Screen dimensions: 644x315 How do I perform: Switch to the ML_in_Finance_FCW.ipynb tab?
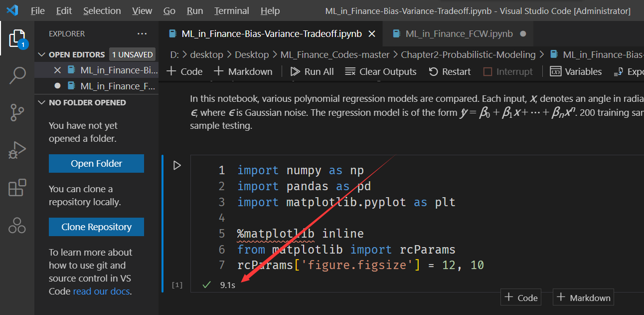point(459,33)
